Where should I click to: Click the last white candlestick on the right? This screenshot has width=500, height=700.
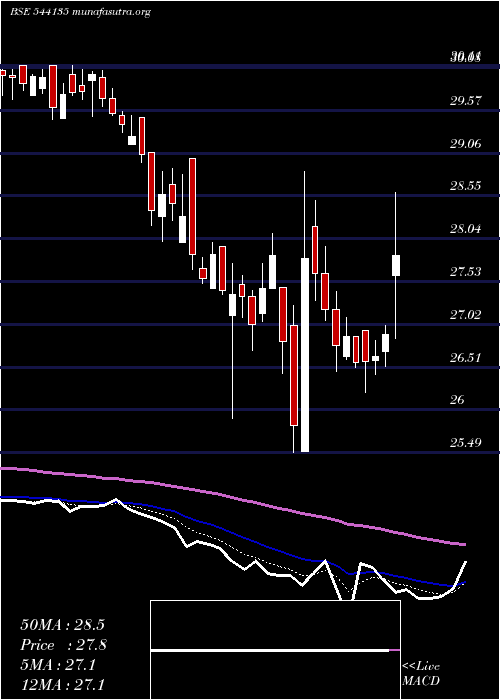396,266
